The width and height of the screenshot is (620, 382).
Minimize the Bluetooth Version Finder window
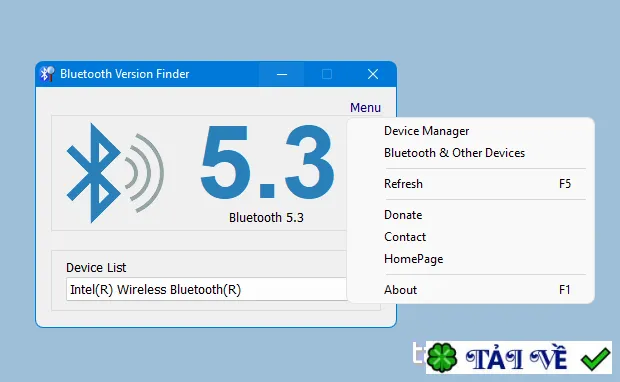coord(282,74)
